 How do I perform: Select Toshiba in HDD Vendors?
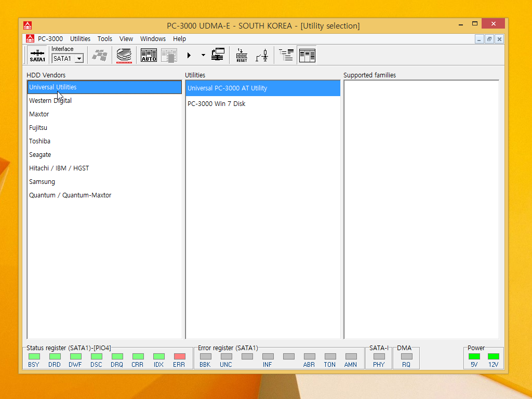pyautogui.click(x=104, y=141)
